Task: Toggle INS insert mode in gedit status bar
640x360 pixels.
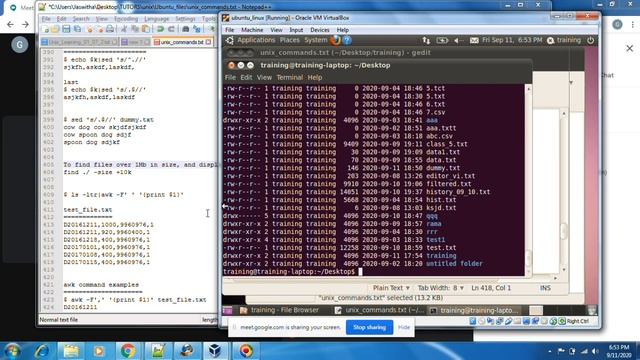Action: [x=545, y=288]
